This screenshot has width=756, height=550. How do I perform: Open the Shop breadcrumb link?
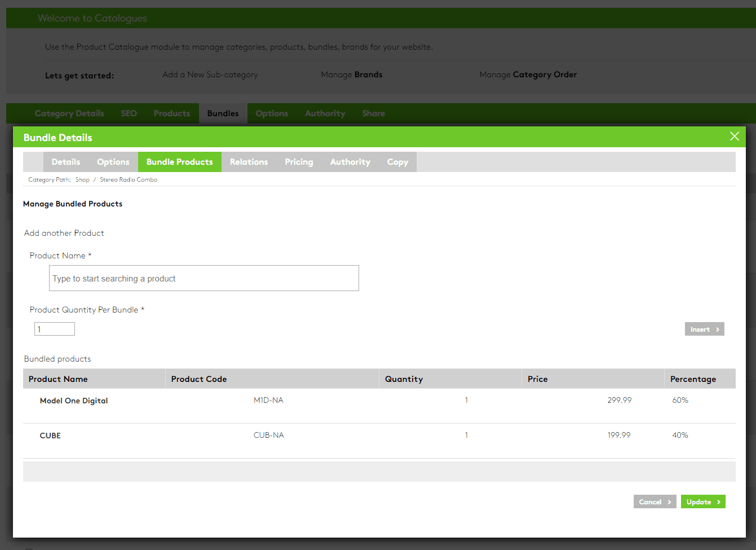pos(82,179)
